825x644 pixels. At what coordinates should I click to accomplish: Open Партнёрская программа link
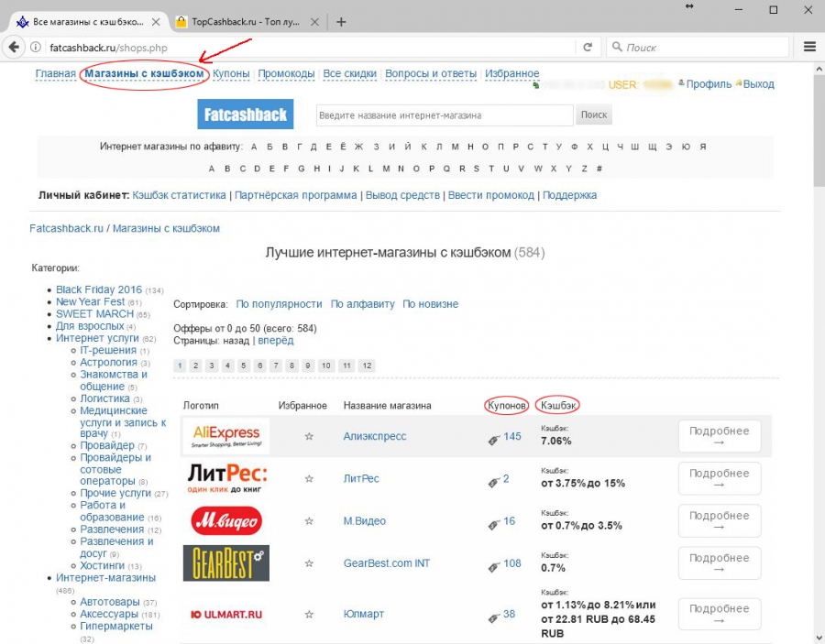[296, 195]
